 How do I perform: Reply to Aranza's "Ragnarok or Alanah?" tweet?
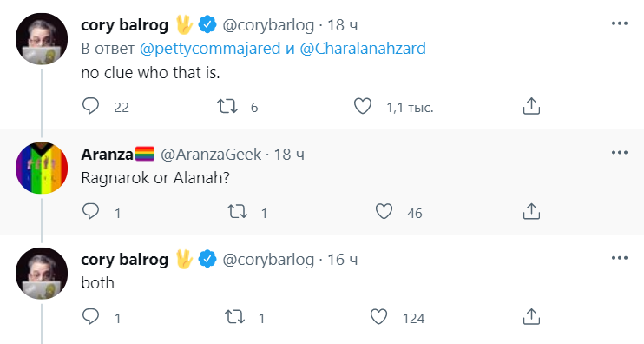pos(91,211)
